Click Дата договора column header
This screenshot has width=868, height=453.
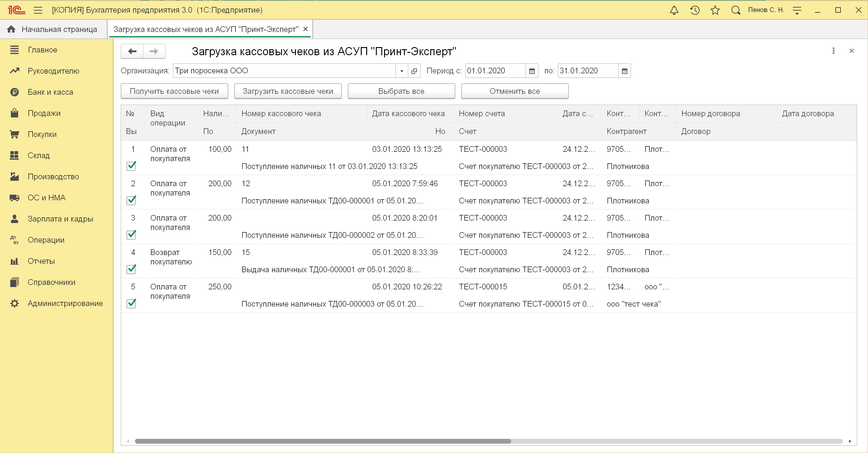coord(817,113)
